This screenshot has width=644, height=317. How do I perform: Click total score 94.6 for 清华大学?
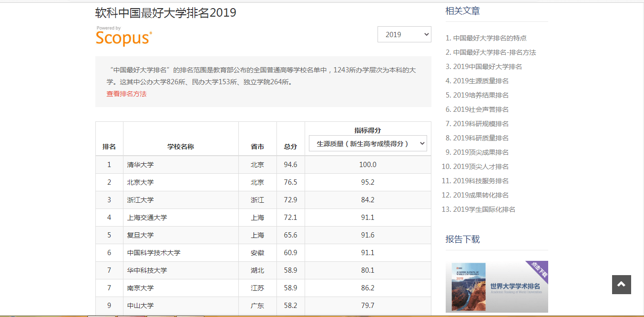tap(291, 165)
